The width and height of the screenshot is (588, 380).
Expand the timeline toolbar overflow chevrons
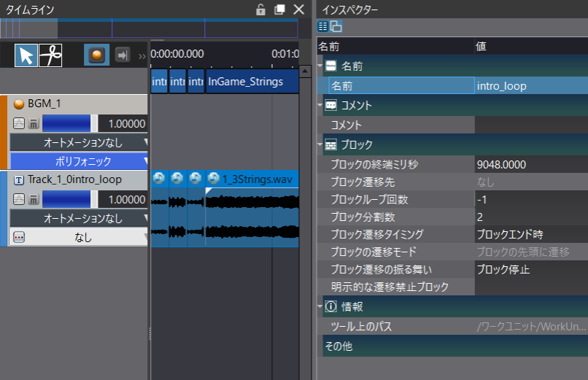142,57
